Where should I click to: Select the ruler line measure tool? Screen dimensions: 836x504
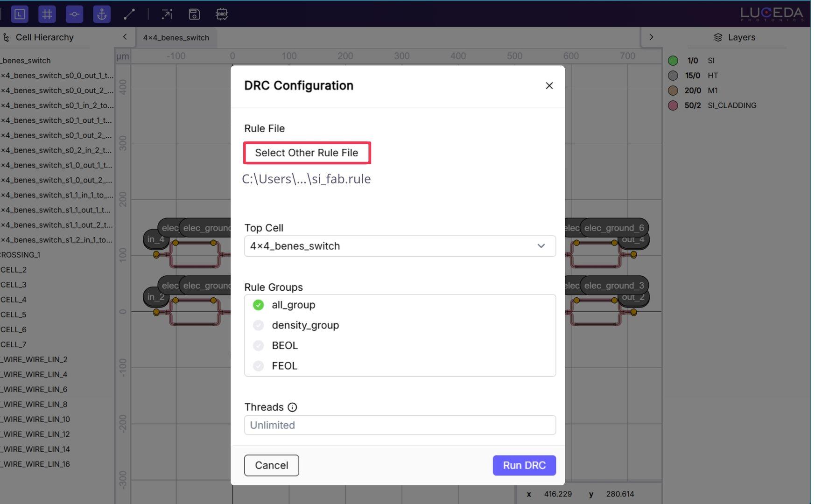click(x=129, y=14)
